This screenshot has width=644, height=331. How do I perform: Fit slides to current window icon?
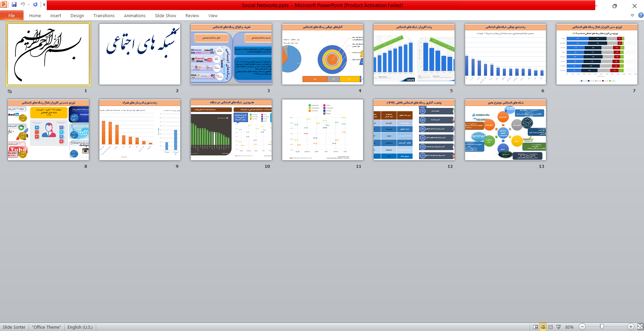coord(640,327)
